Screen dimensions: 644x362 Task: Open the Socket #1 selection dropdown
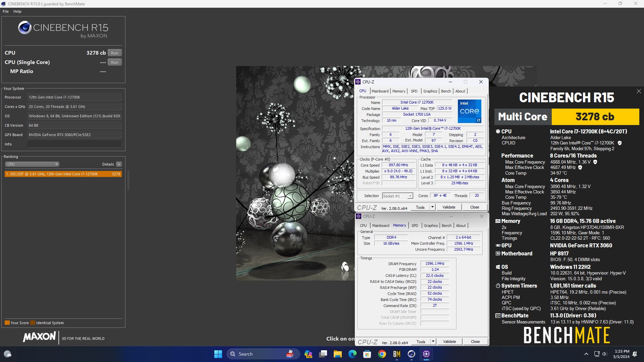pyautogui.click(x=397, y=196)
